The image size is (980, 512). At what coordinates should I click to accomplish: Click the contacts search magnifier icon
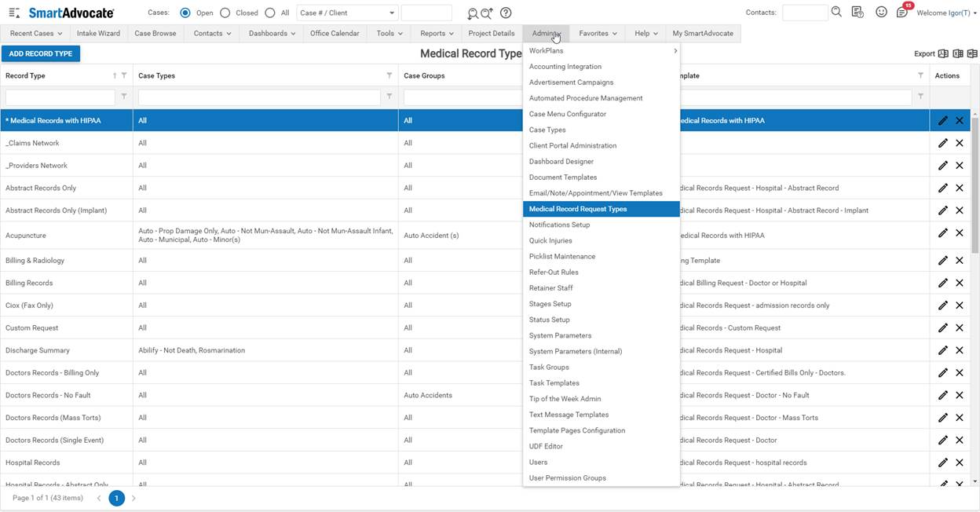point(836,12)
